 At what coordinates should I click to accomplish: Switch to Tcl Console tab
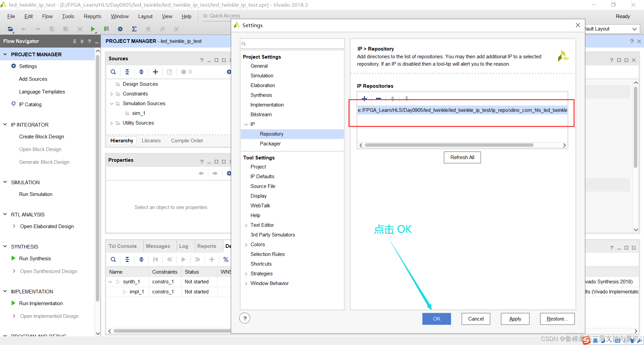pyautogui.click(x=122, y=246)
